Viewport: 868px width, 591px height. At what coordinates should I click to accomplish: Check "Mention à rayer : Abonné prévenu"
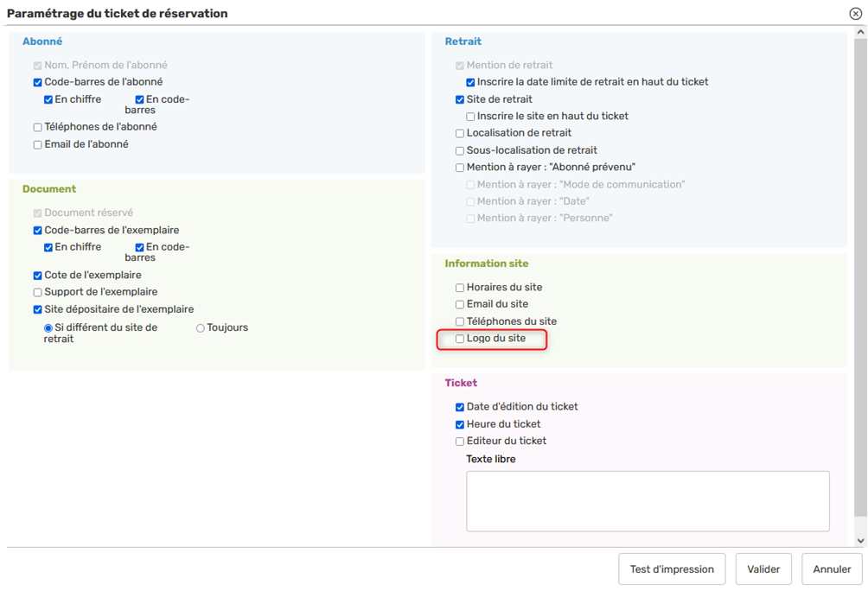[460, 168]
